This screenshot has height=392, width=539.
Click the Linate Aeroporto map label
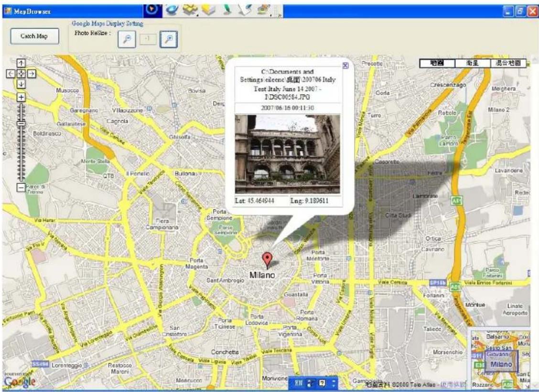[515, 309]
